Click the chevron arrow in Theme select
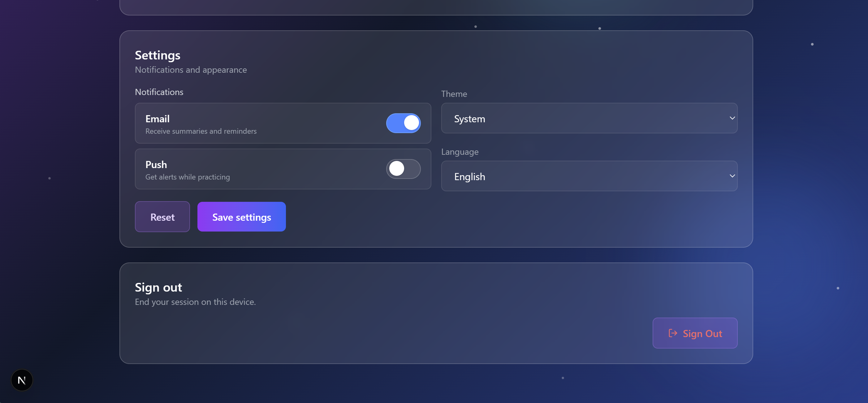The image size is (868, 403). (732, 118)
